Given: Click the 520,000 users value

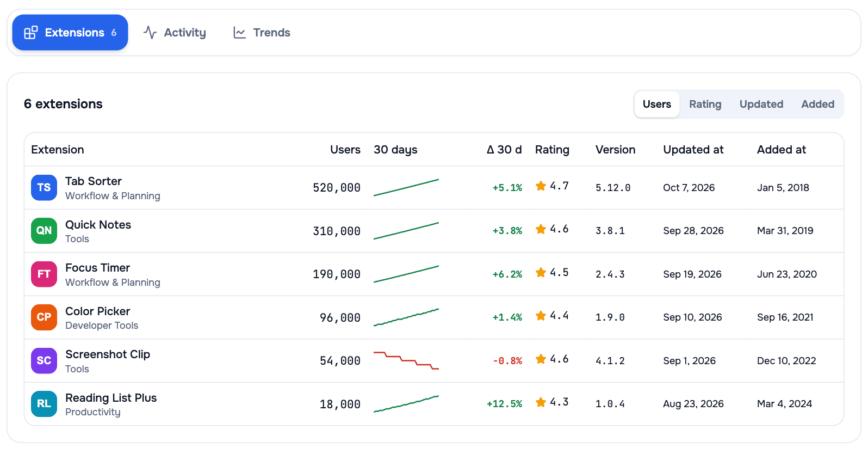Looking at the screenshot, I should tap(337, 188).
